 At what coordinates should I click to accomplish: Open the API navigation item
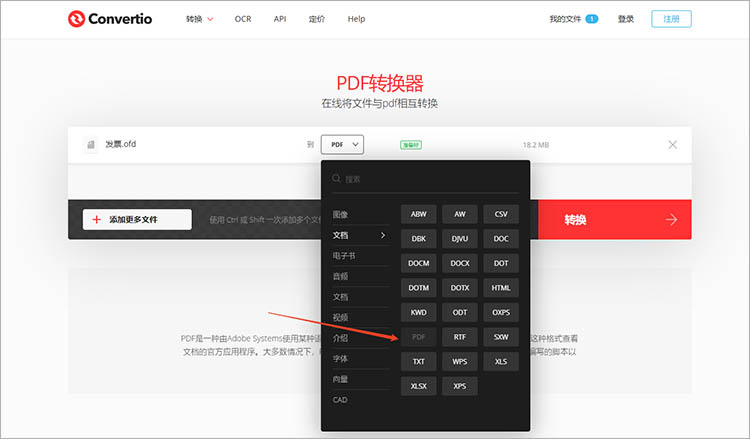point(280,19)
